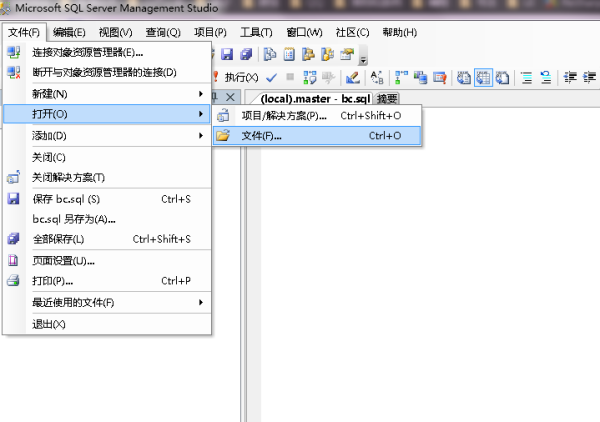Expand the 打开(O) submenu
Screen dimensions: 600x422
click(x=107, y=114)
